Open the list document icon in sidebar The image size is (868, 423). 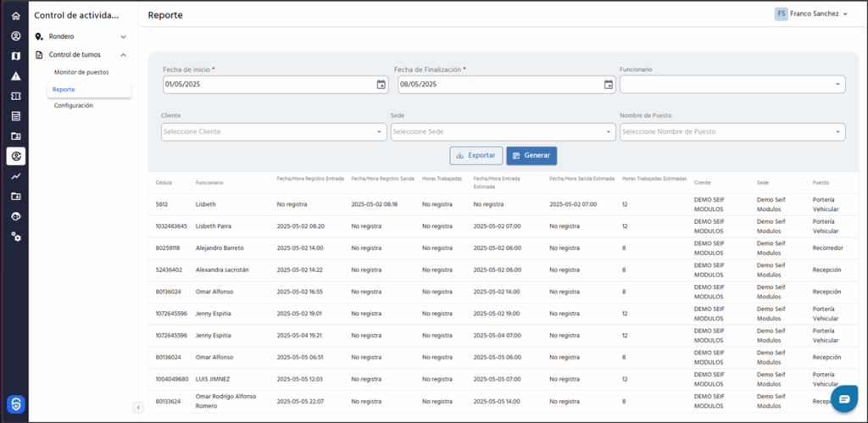click(x=15, y=116)
